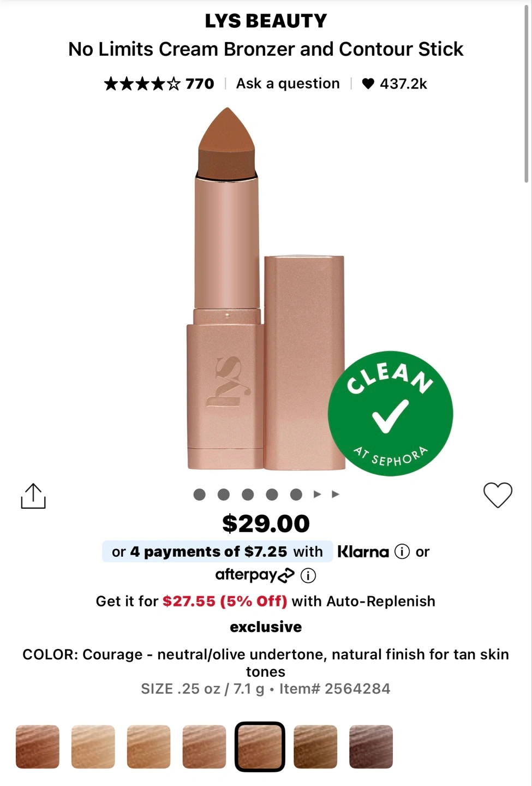Go to the third image carousel dot
This screenshot has width=532, height=786.
click(248, 495)
